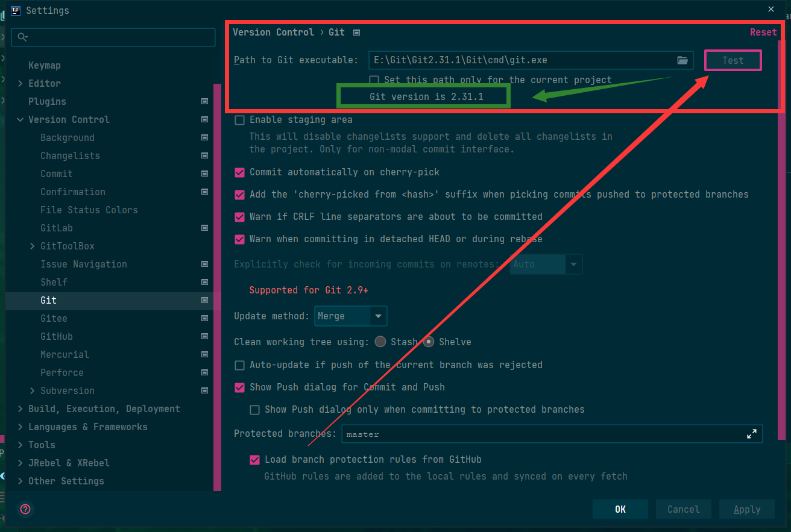Click the Apply button
Image resolution: width=791 pixels, height=532 pixels.
coord(747,509)
